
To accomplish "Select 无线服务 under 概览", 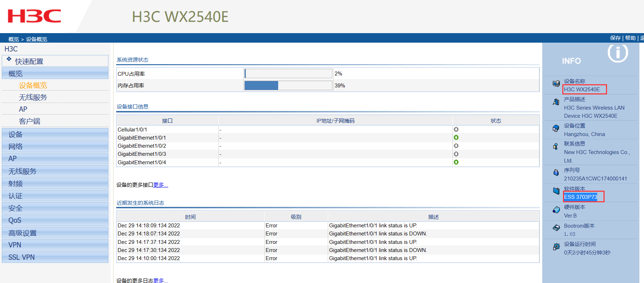I will click(33, 97).
